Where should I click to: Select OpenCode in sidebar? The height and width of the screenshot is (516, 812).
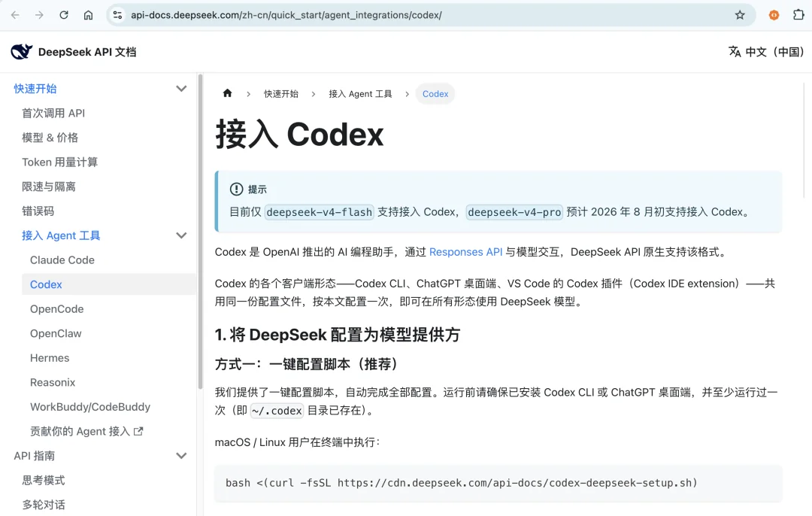click(x=57, y=308)
